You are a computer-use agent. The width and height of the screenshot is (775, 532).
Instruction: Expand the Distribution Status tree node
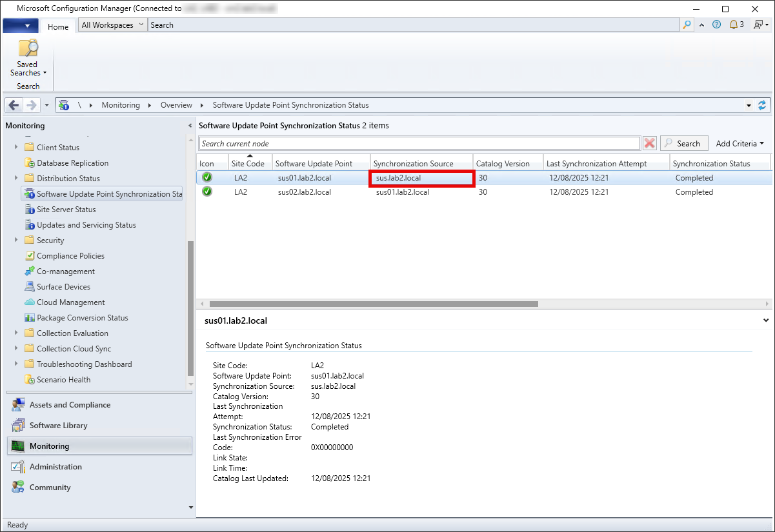16,179
